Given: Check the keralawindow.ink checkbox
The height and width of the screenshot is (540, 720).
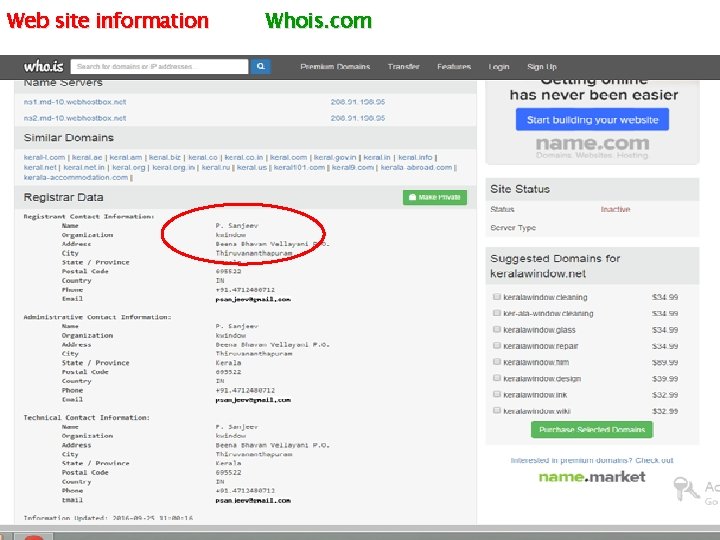Looking at the screenshot, I should click(x=496, y=394).
